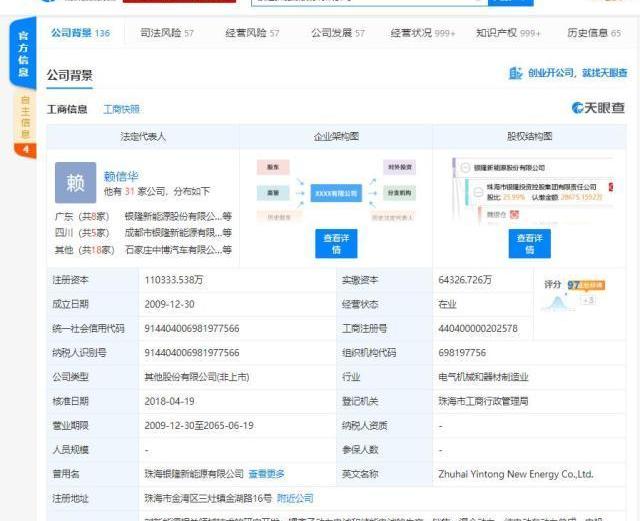Click English name Zhuhai Yintong New Energy Co.,Ltd.
Image resolution: width=640 pixels, height=521 pixels.
[516, 474]
